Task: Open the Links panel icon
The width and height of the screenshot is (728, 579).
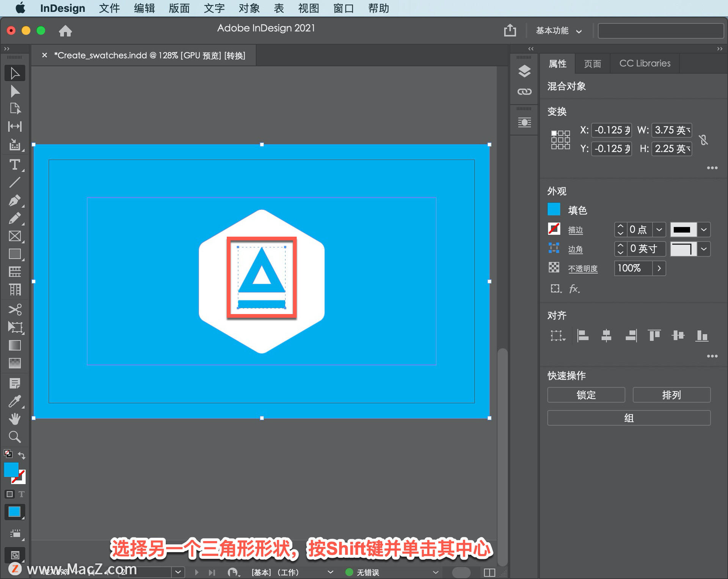Action: pyautogui.click(x=524, y=91)
